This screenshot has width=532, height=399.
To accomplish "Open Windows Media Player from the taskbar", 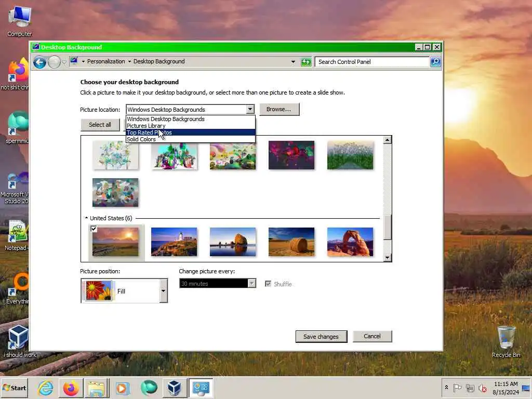I will point(123,388).
